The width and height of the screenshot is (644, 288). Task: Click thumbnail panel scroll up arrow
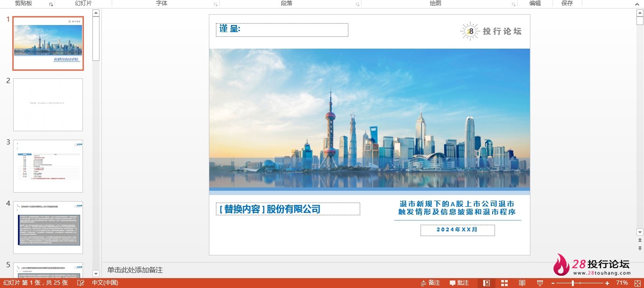click(96, 13)
